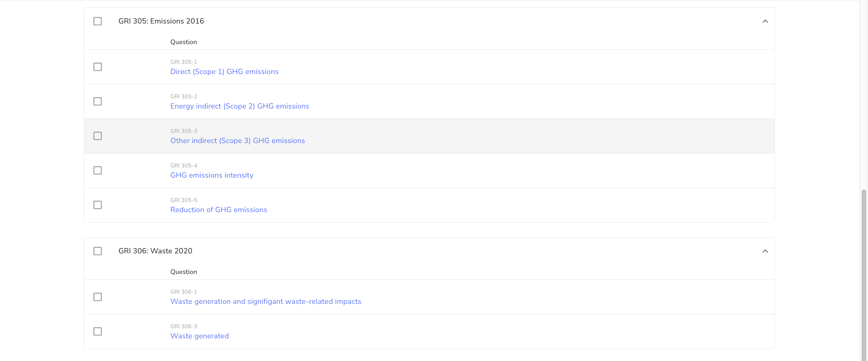This screenshot has height=361, width=868.
Task: Enable GRI 305-3 Scope 3 checkbox
Action: (97, 136)
